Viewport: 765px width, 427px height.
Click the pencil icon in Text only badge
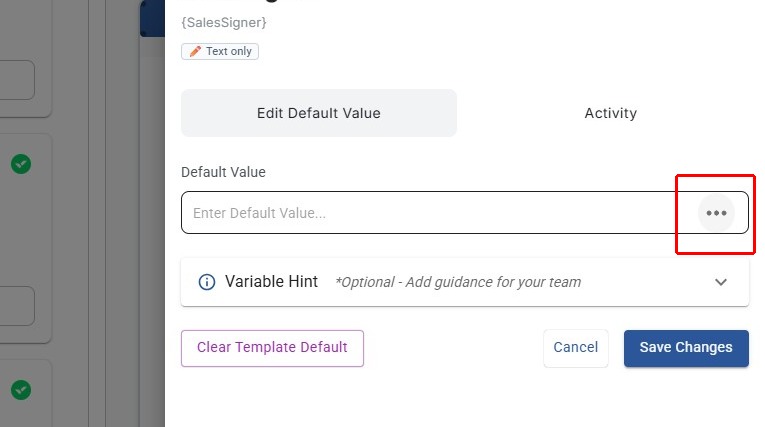[195, 51]
